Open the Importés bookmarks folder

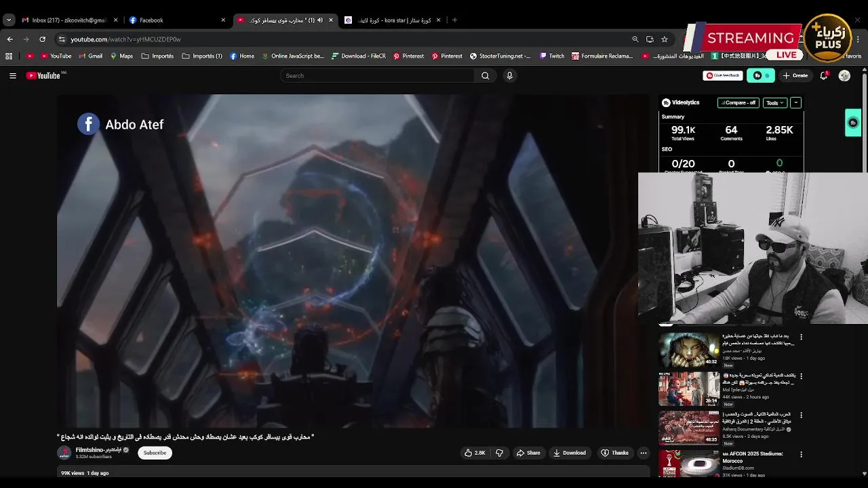pyautogui.click(x=157, y=56)
